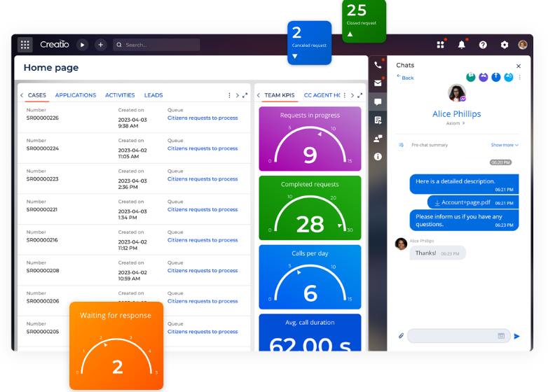Expand KPI widget to full screen
Image resolution: width=548 pixels, height=392 pixels.
point(360,95)
